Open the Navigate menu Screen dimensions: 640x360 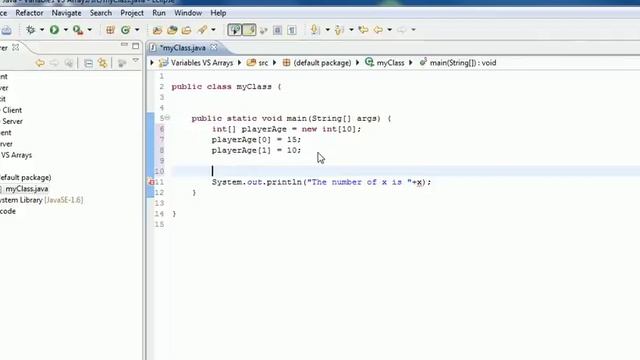(66, 13)
